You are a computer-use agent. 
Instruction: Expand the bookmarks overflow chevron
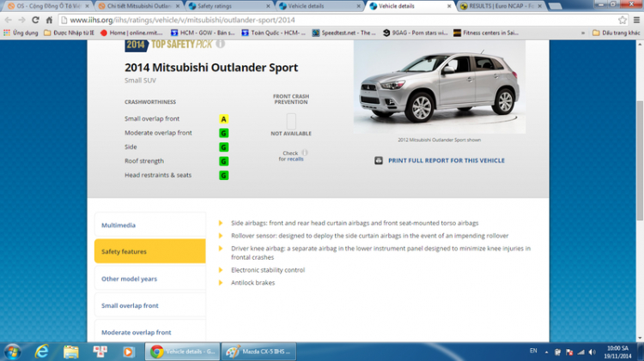coord(583,33)
